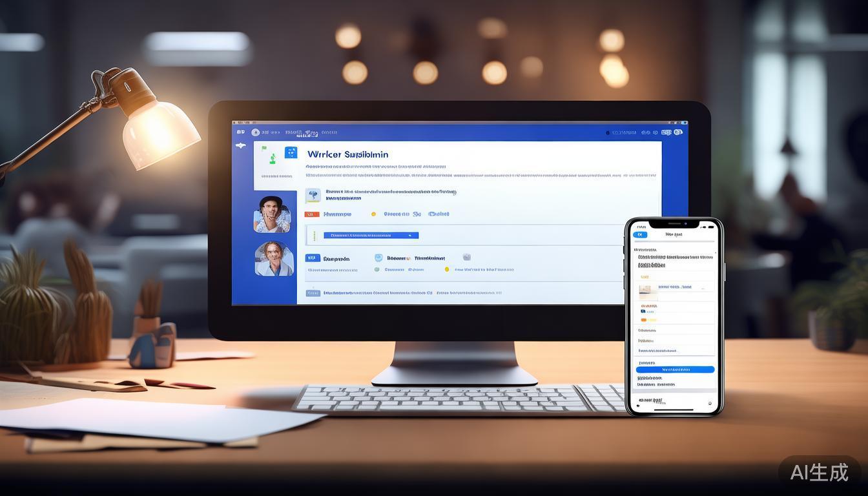Click the "Wrricer Supiblmin" page heading
This screenshot has height=496, width=868.
tap(347, 154)
